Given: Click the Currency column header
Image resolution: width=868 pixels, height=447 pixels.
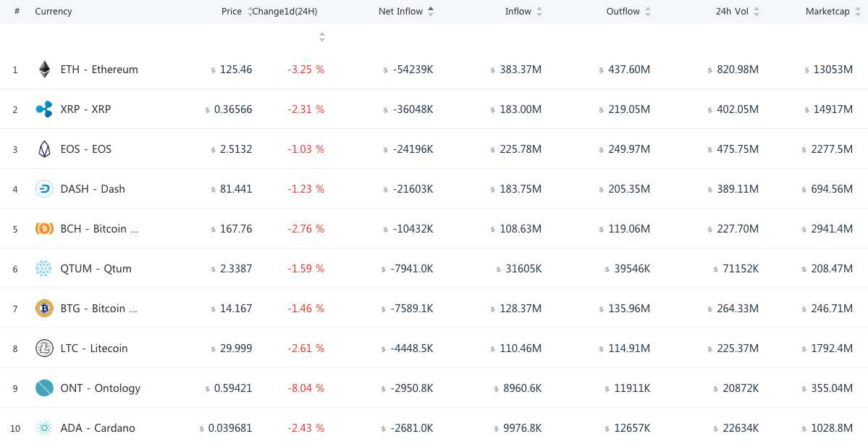Looking at the screenshot, I should point(54,12).
